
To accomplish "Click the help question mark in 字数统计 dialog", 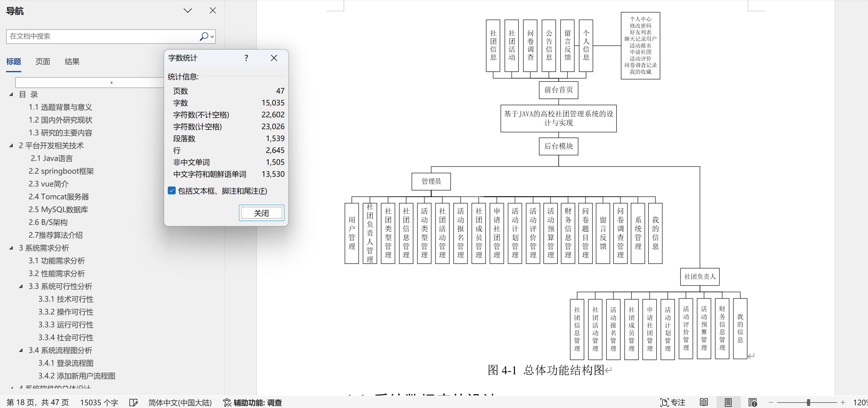I will pyautogui.click(x=246, y=58).
